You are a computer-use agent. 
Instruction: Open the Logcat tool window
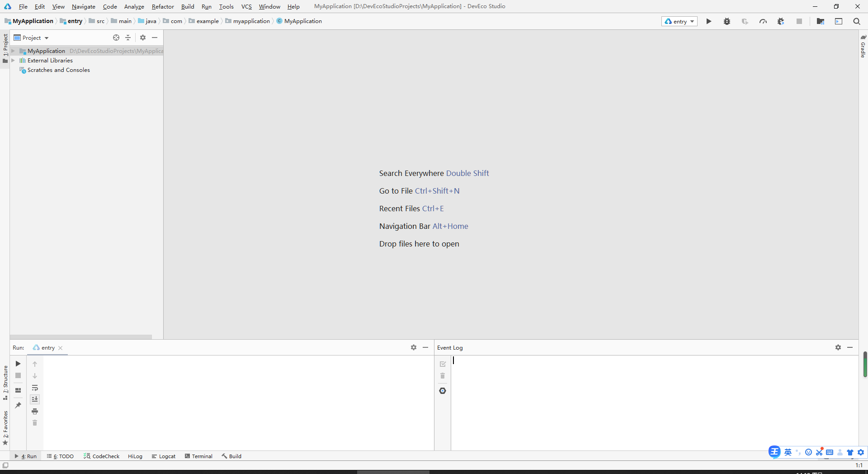[x=164, y=456]
